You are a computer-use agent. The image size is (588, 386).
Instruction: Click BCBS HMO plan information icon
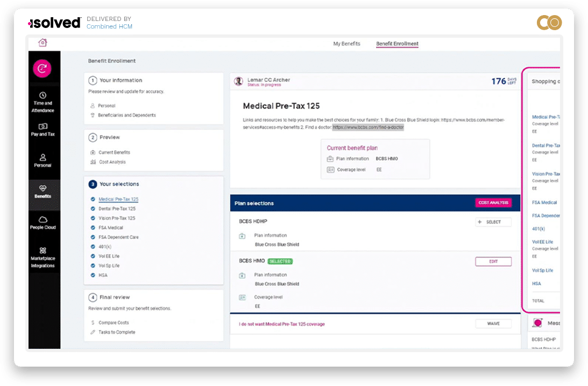click(x=242, y=275)
